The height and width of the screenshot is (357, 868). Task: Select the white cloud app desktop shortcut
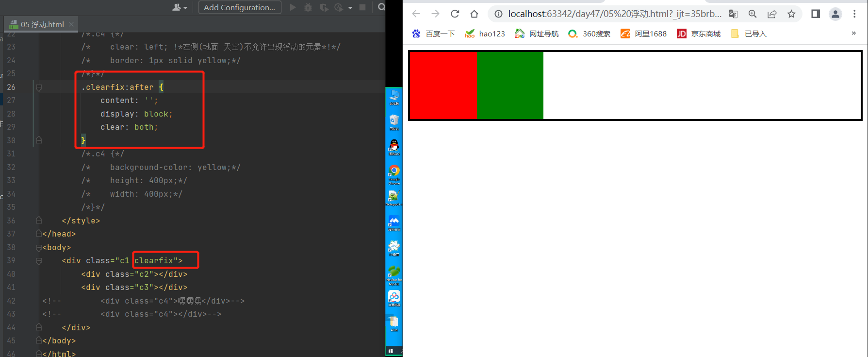[x=394, y=248]
